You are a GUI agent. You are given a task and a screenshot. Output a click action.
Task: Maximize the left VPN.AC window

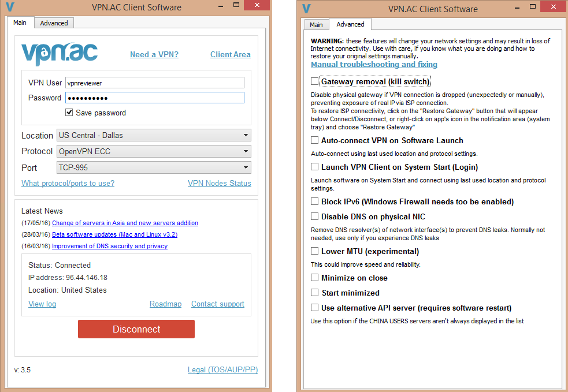click(x=236, y=5)
